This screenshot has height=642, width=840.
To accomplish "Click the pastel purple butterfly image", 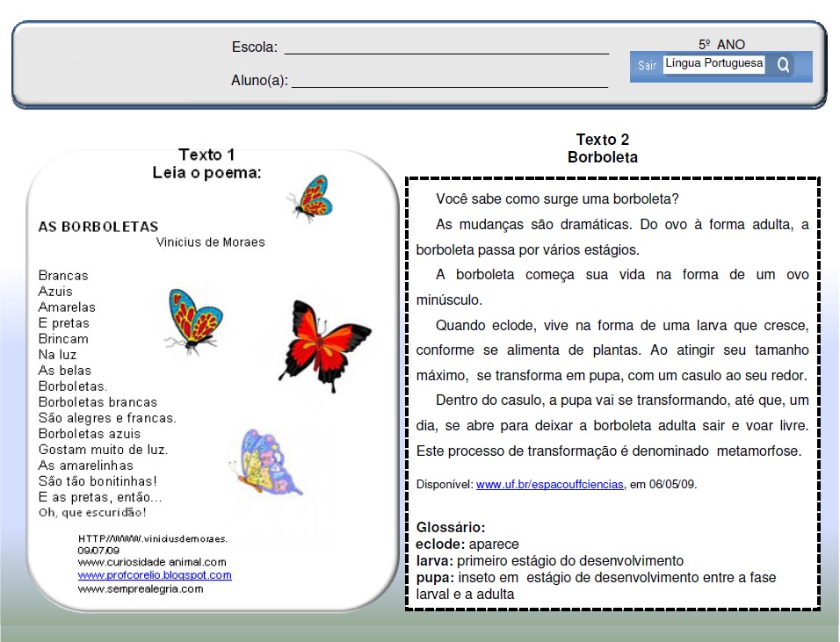I will click(x=265, y=462).
